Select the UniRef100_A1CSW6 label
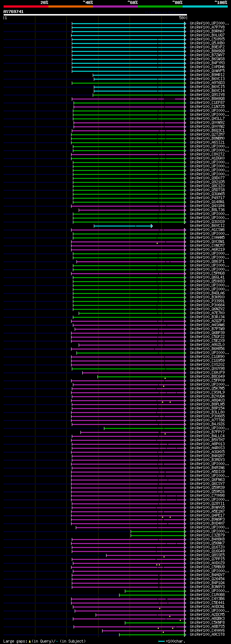 (207, 229)
